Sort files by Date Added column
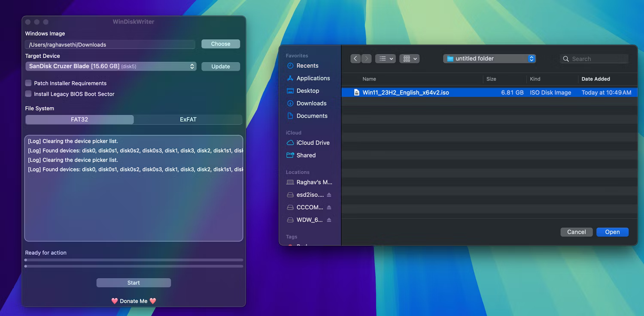Image resolution: width=644 pixels, height=316 pixels. [595, 79]
